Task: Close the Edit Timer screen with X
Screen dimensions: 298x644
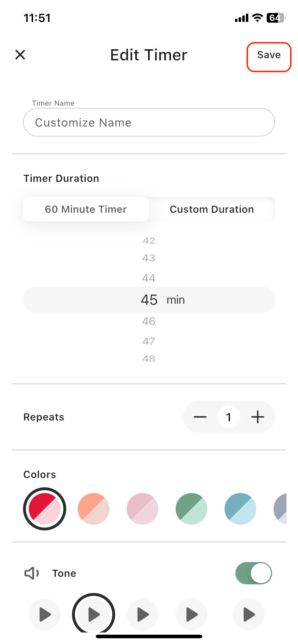Action: (x=20, y=55)
